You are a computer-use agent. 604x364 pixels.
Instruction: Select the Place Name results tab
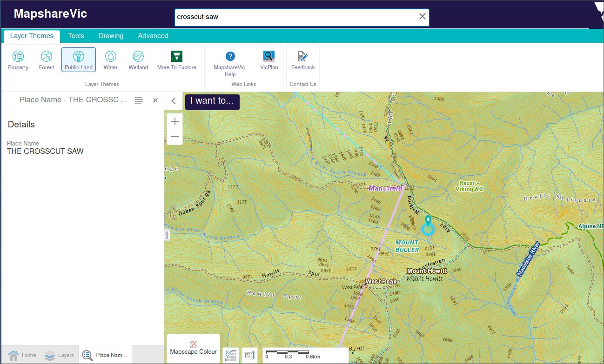coord(105,355)
